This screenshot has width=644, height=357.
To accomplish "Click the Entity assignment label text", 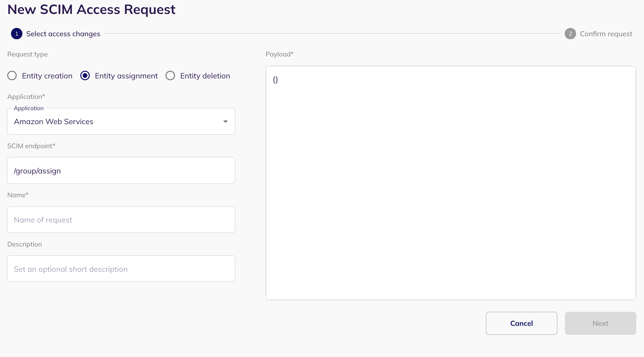I will tap(126, 76).
